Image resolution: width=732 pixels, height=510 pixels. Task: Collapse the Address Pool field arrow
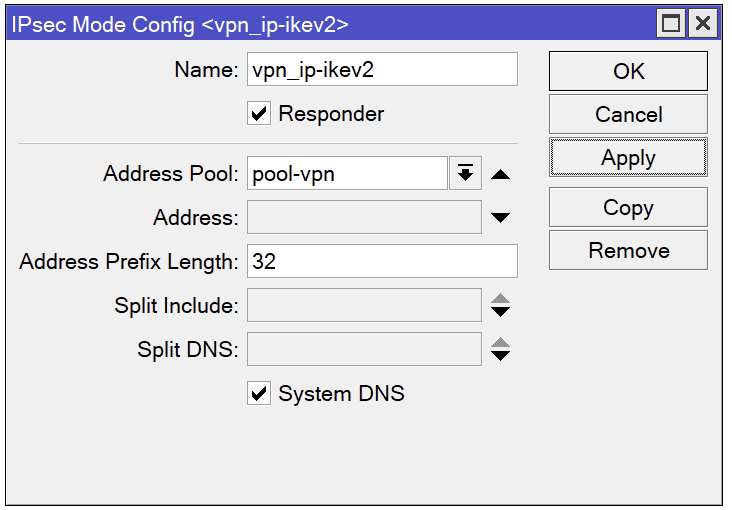(500, 174)
